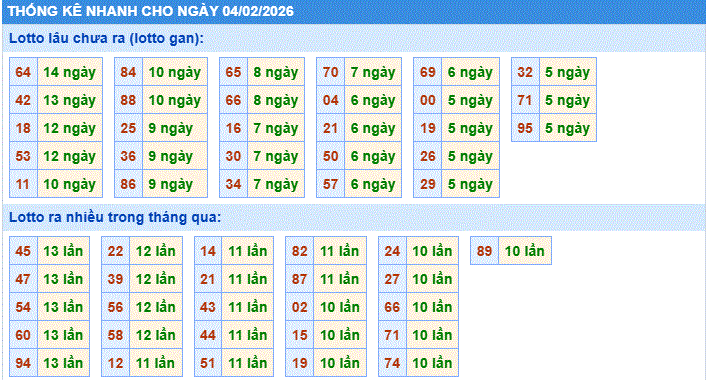Select the 'Lotto lâu chưa ra (lotto gan):' heading
706x380 pixels.
[x=106, y=38]
